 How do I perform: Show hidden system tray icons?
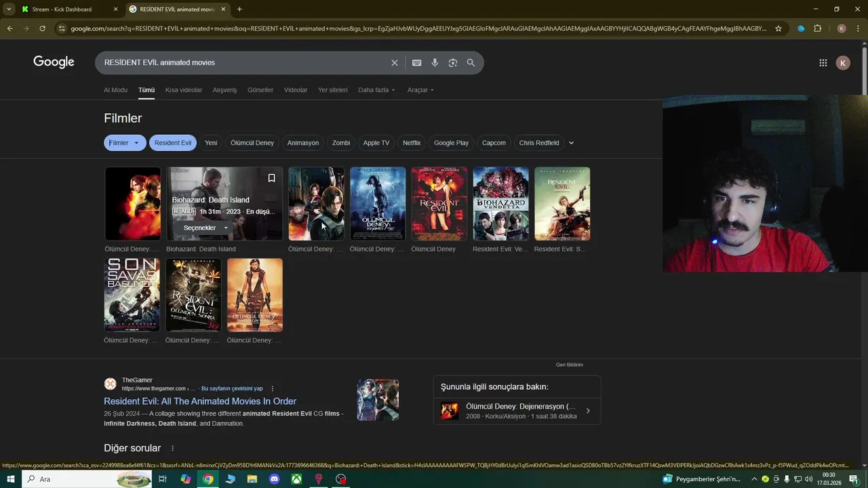click(x=754, y=479)
